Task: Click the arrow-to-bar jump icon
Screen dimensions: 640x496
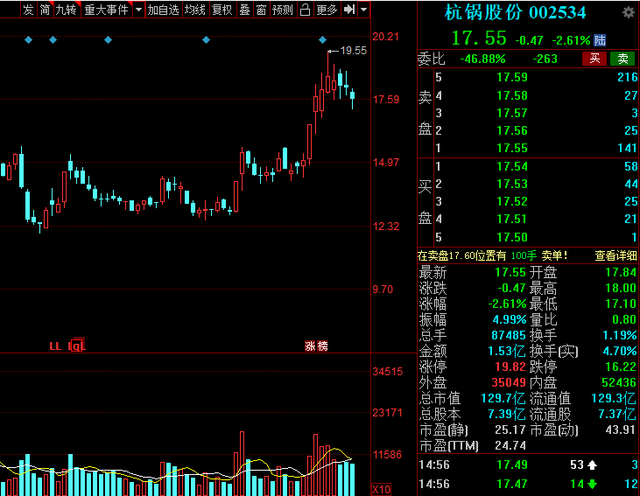Action: pos(349,9)
